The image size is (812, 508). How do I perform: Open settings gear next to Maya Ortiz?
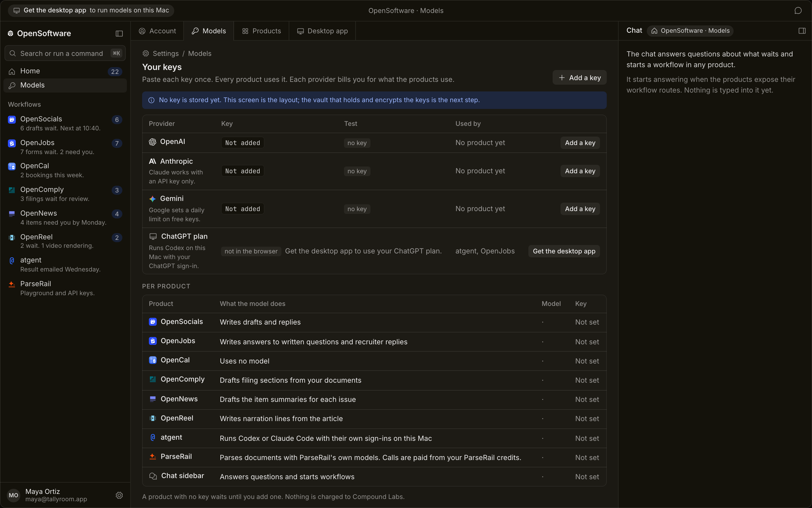[x=119, y=495]
